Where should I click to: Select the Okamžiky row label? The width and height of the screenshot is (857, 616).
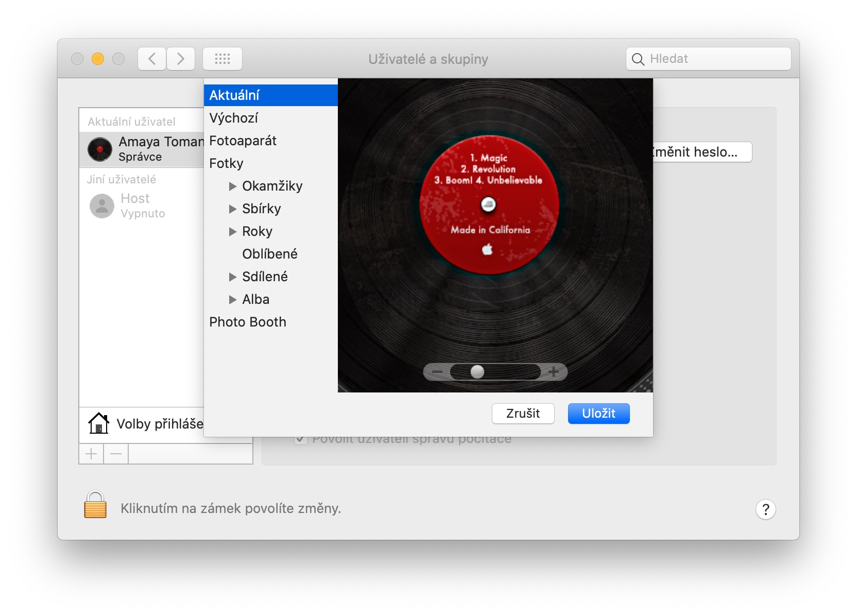point(272,186)
